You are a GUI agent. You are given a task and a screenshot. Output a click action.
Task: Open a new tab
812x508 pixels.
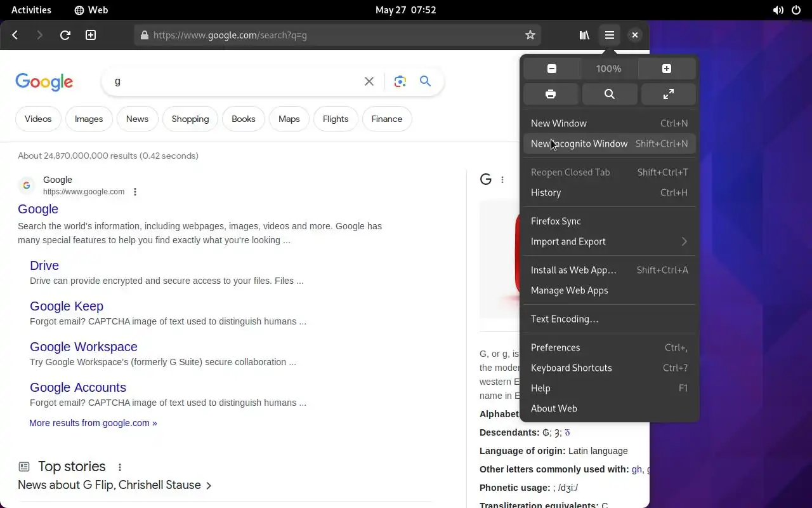coord(91,35)
